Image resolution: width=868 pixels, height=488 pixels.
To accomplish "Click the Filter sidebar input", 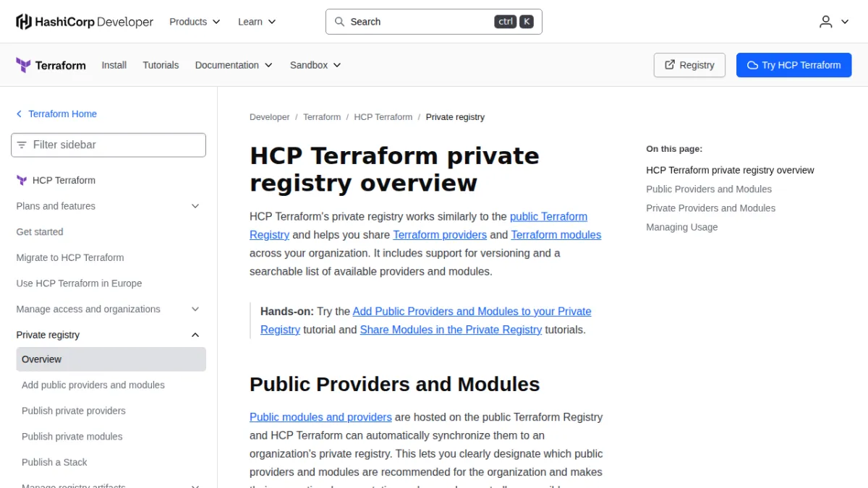I will point(109,145).
